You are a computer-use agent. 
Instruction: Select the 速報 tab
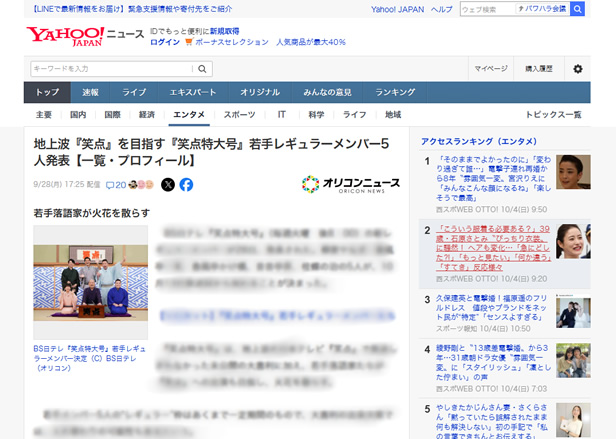click(90, 92)
